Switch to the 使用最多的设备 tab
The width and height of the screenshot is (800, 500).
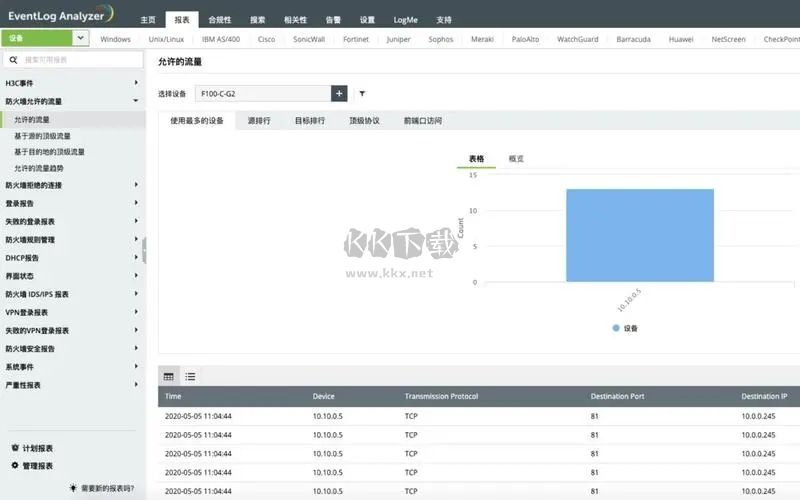(x=197, y=121)
